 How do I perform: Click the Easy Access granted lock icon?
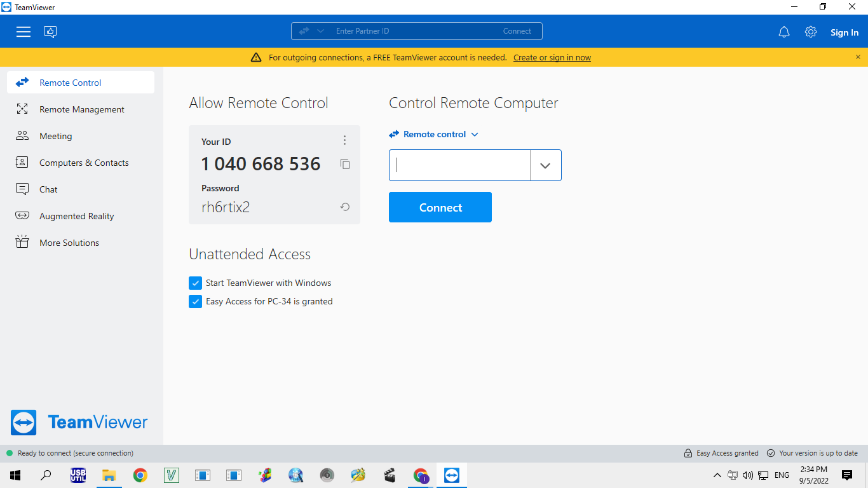(688, 453)
